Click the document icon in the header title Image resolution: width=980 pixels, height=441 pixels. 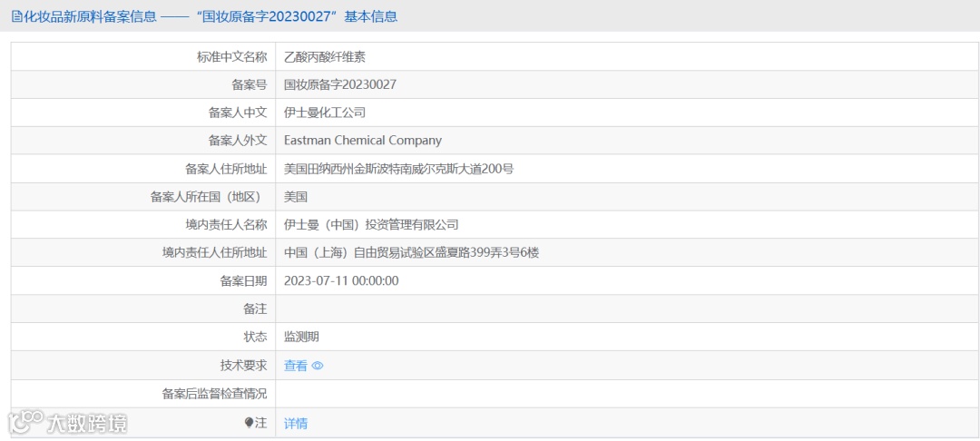[x=16, y=17]
